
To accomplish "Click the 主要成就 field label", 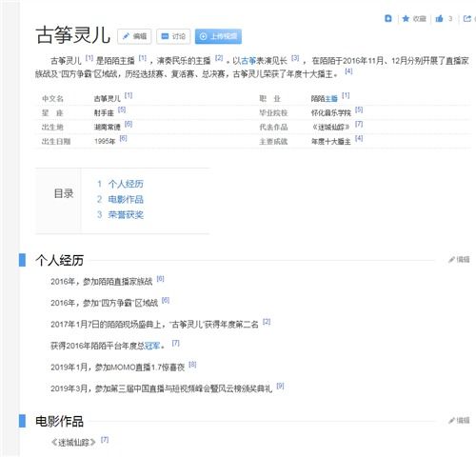I will pos(273,142).
